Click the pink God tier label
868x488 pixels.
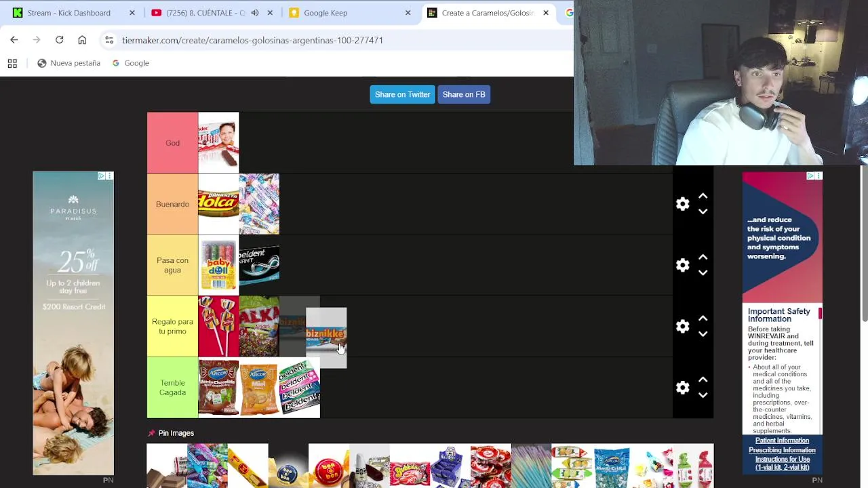pyautogui.click(x=172, y=143)
